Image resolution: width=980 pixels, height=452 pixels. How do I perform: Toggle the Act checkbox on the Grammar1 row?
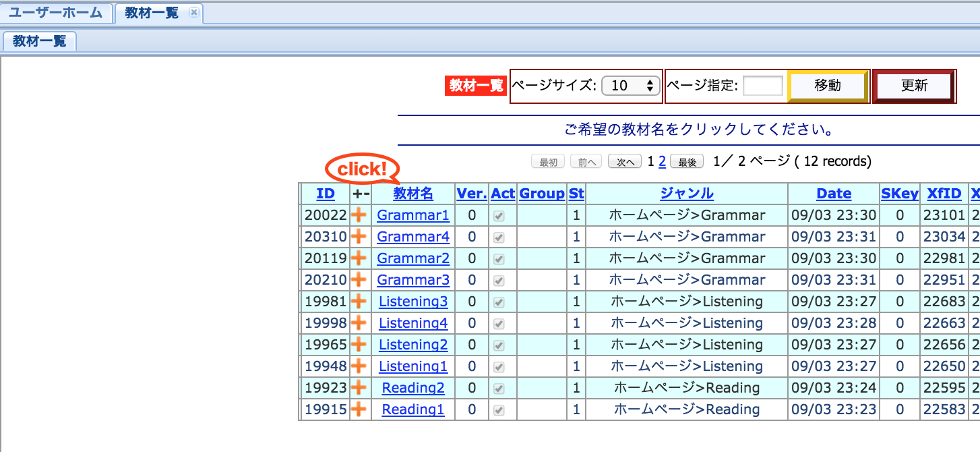click(501, 215)
